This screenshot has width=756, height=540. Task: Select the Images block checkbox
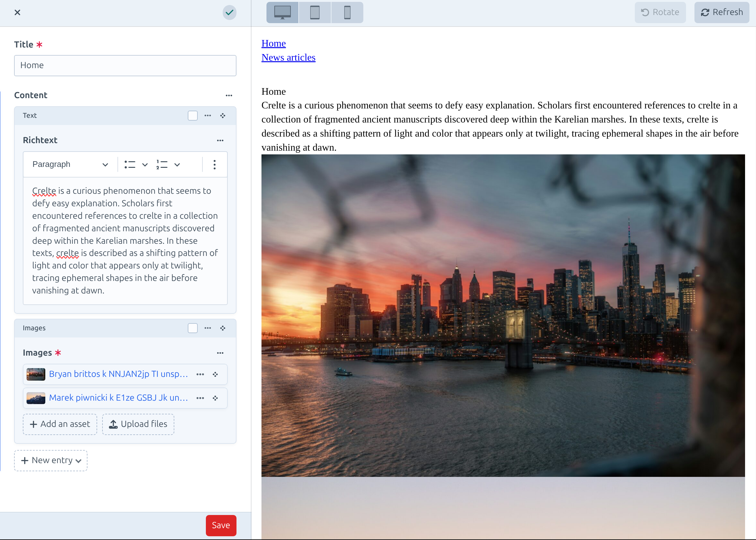(193, 328)
